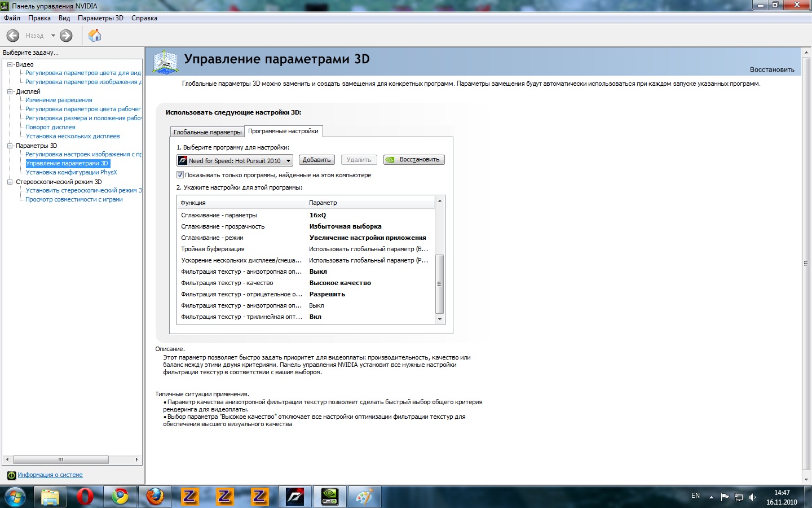Image resolution: width=812 pixels, height=508 pixels.
Task: Open the Справка menu
Action: point(144,18)
